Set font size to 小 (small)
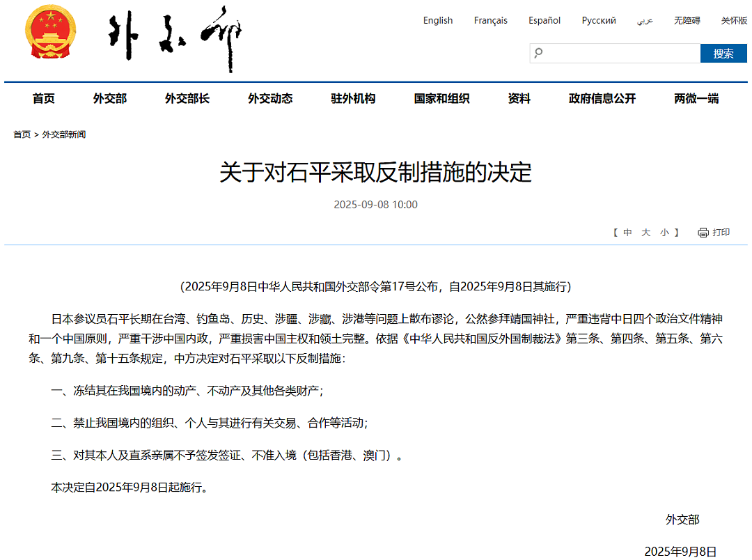752x560 pixels. (x=664, y=233)
